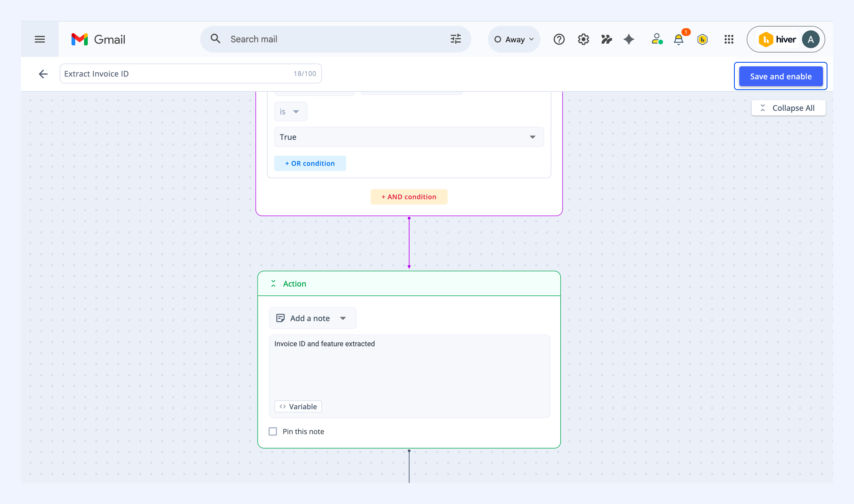Go back with the left arrow

[x=43, y=74]
